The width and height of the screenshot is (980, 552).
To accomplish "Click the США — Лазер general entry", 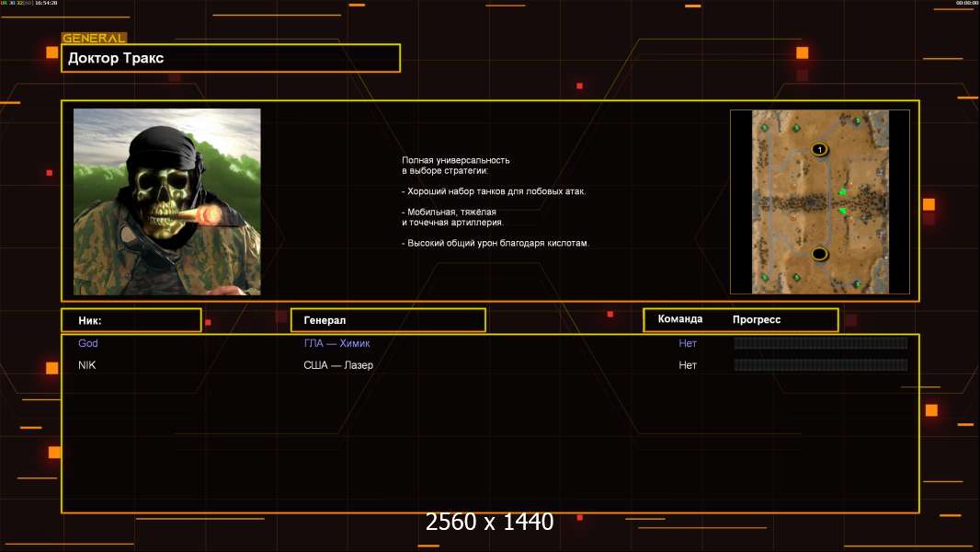I will tap(338, 365).
